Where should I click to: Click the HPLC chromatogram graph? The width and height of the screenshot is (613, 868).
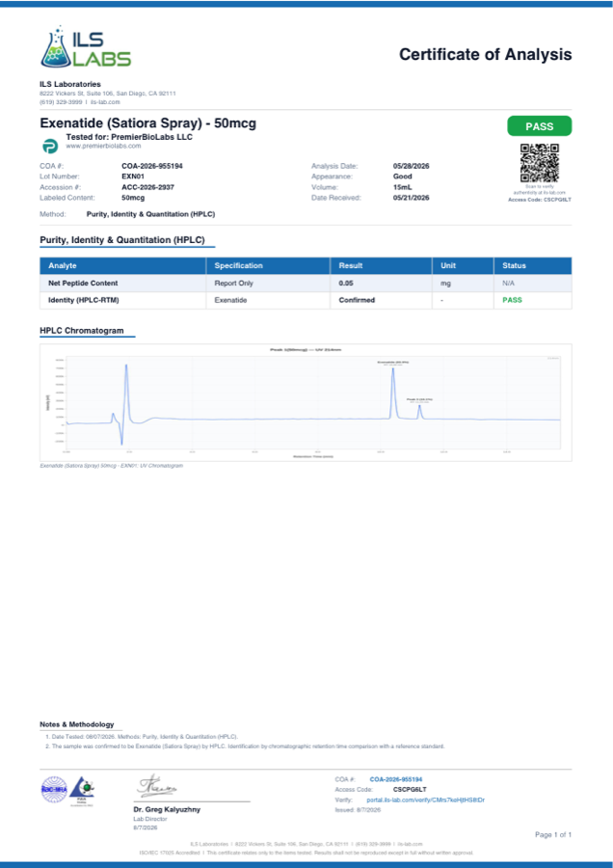(x=306, y=402)
